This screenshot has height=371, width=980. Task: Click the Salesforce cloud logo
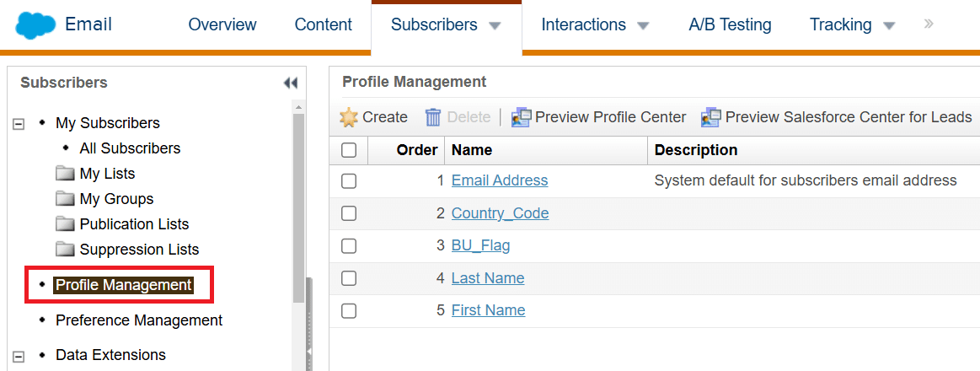tap(35, 25)
